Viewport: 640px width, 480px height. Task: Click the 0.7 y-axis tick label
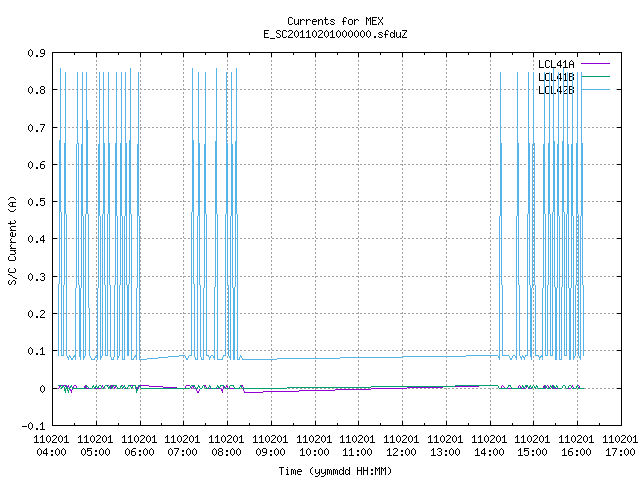click(x=36, y=128)
